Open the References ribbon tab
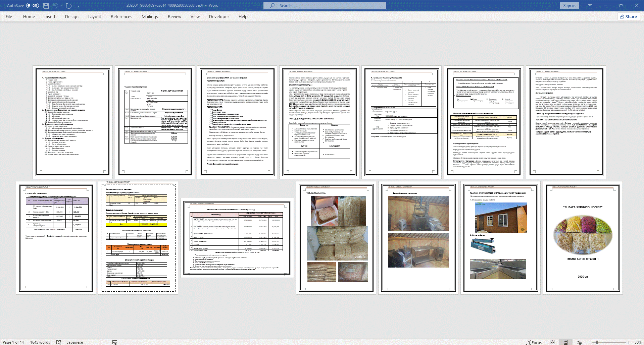Screen dimensions: 644x345 click(121, 16)
